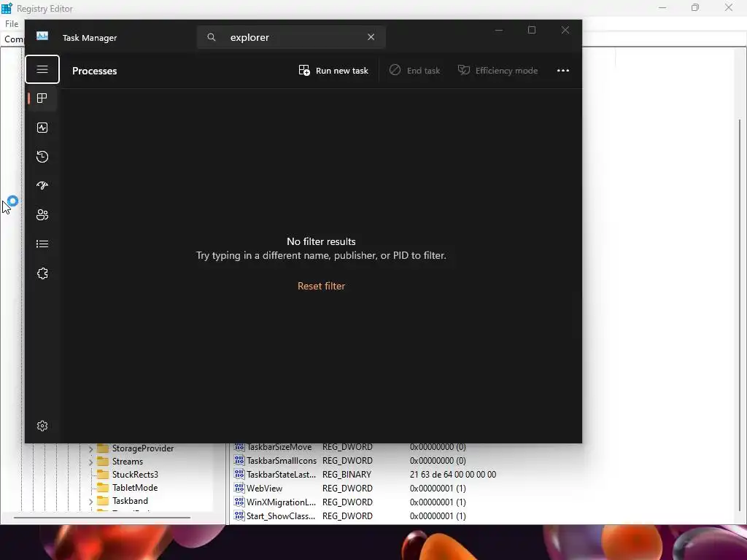Expand the Streams registry key

click(91, 462)
